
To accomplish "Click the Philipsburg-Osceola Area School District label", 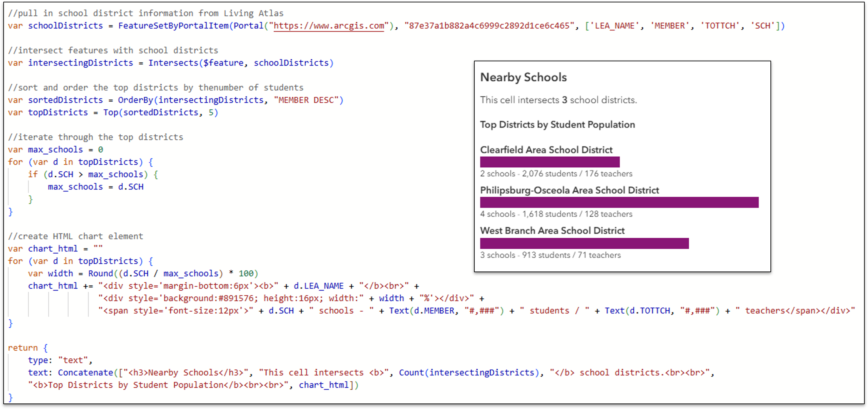I will 569,190.
